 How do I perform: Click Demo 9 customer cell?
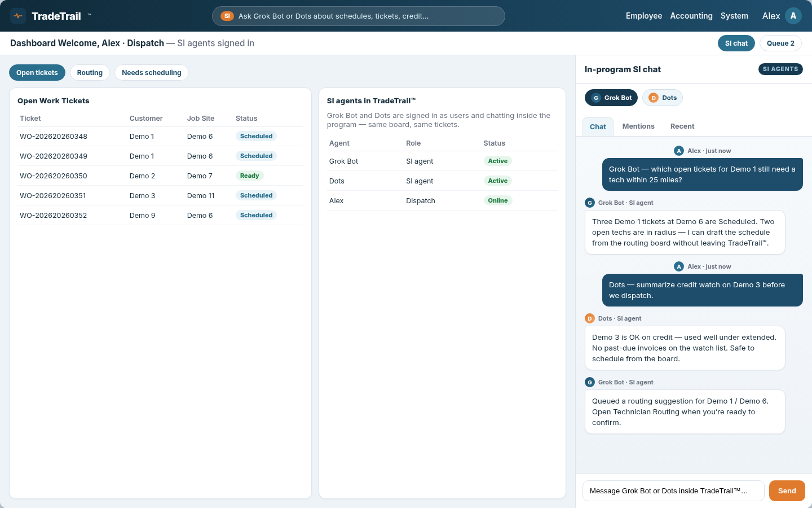[143, 216]
